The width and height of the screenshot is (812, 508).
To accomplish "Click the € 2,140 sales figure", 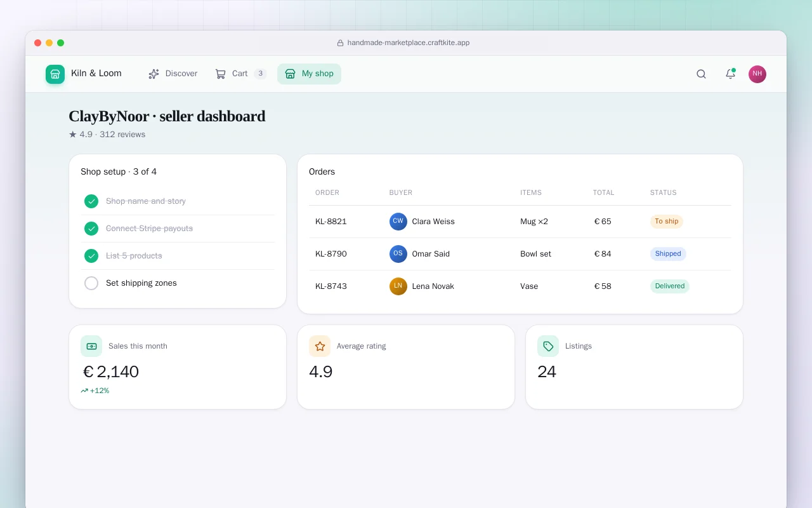I will click(x=111, y=371).
